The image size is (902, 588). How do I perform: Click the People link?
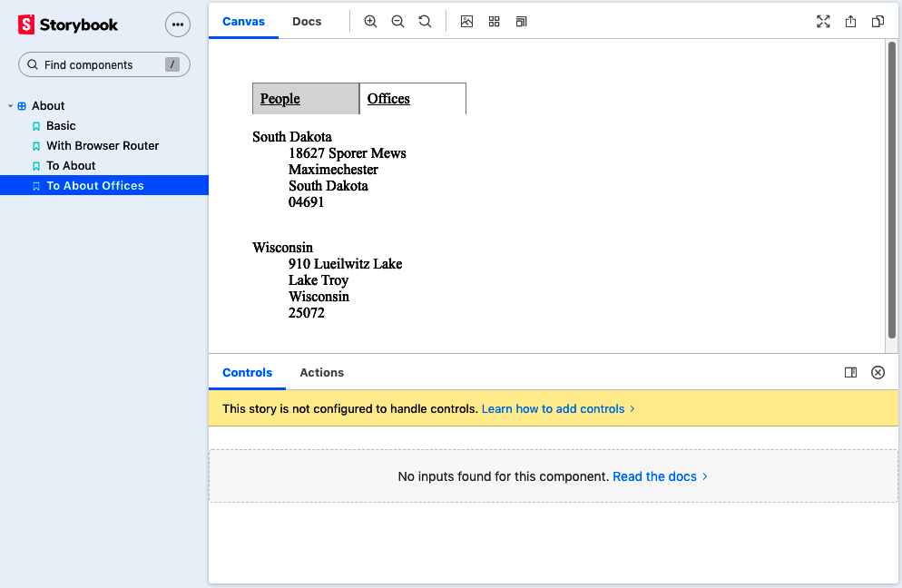tap(279, 99)
